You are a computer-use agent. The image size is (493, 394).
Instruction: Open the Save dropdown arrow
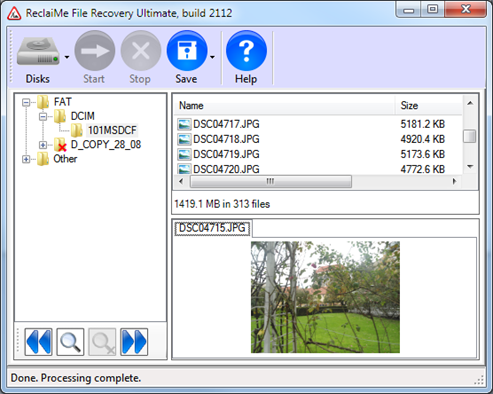[x=212, y=57]
